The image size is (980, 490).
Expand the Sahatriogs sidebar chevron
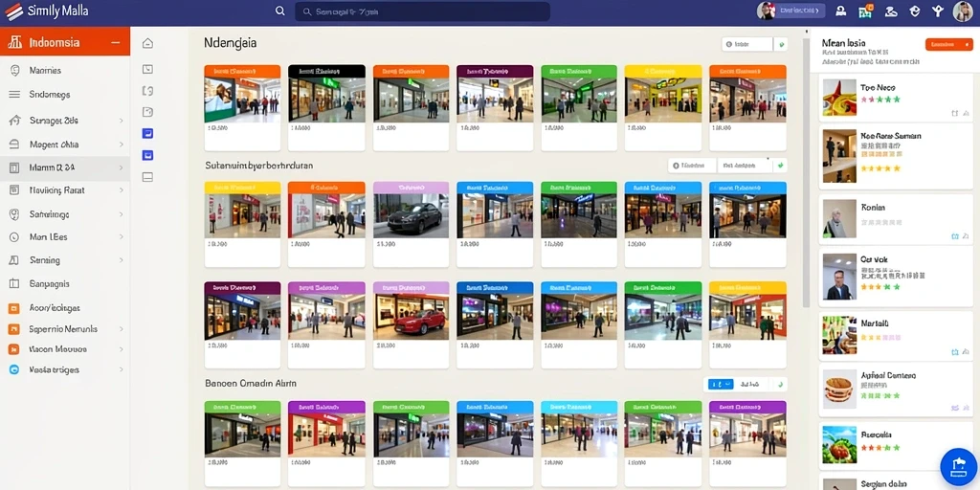tap(121, 214)
